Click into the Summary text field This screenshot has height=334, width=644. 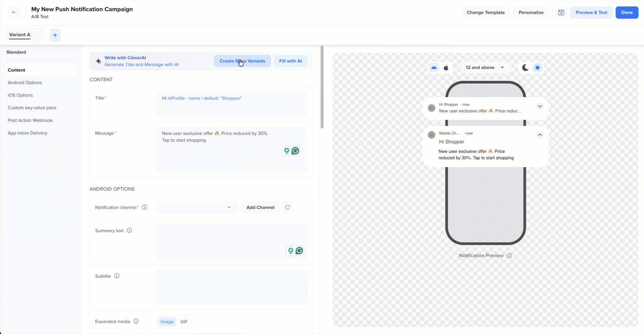tap(232, 242)
